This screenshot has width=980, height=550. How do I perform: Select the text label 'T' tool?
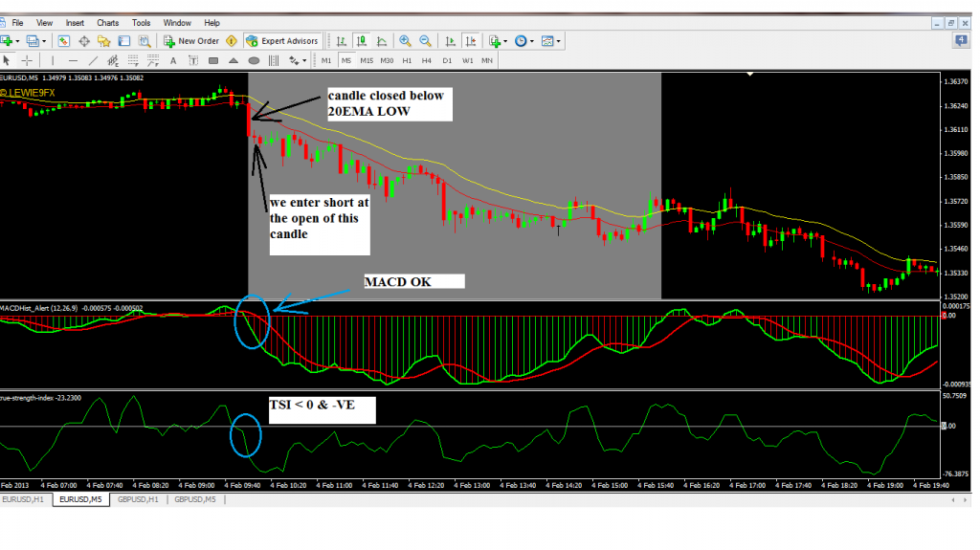[x=193, y=60]
